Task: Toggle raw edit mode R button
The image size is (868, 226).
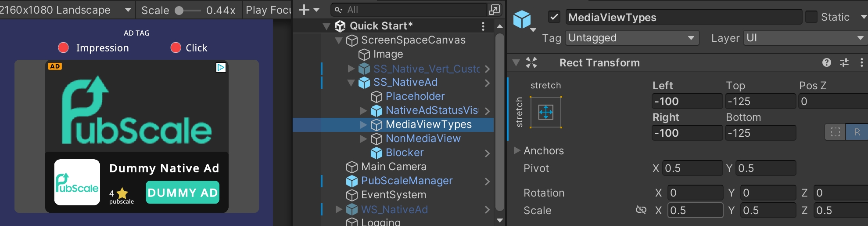Action: coord(857,132)
